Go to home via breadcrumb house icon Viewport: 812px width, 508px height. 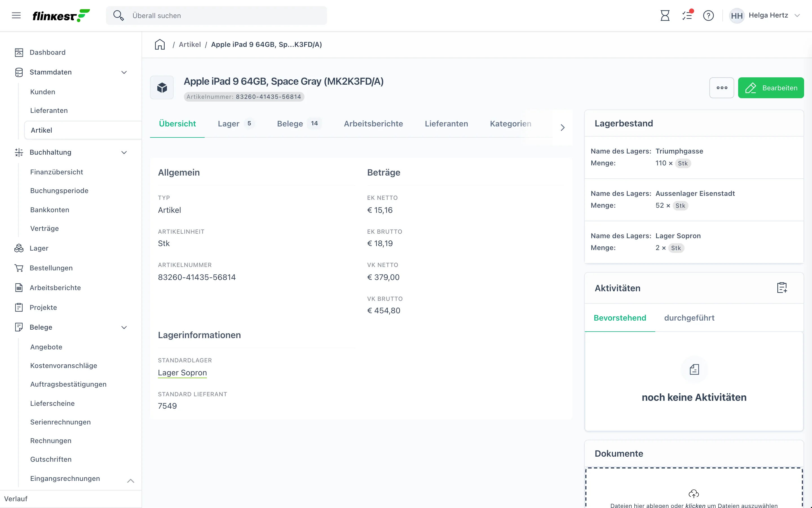[160, 44]
